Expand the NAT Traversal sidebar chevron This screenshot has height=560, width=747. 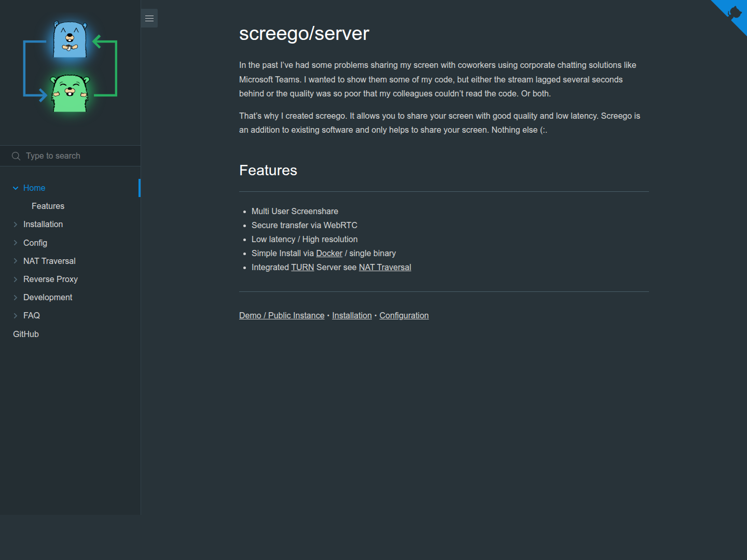point(16,261)
